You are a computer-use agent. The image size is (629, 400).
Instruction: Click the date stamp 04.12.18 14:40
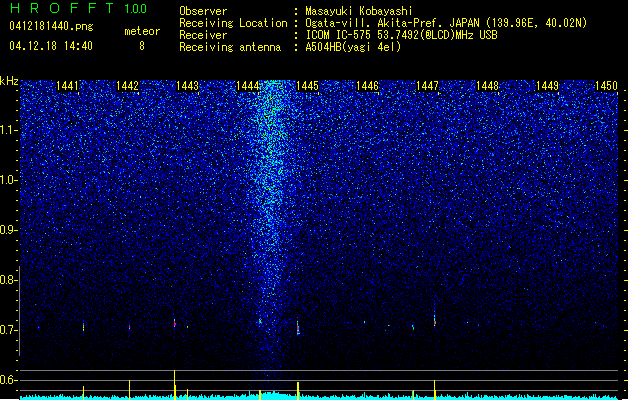[51, 46]
